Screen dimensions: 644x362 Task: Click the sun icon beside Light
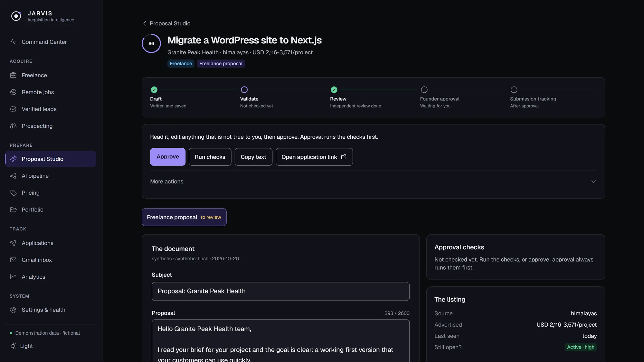13,346
